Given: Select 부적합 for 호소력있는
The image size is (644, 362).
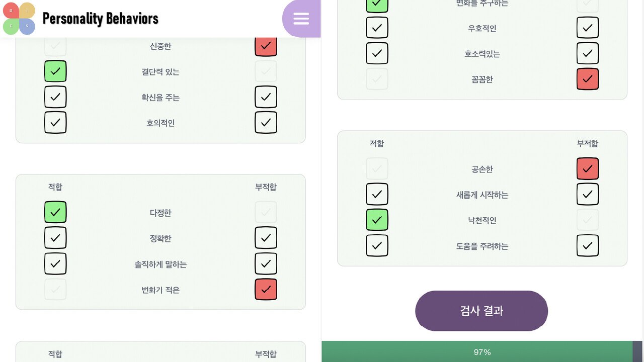Looking at the screenshot, I should (x=588, y=53).
